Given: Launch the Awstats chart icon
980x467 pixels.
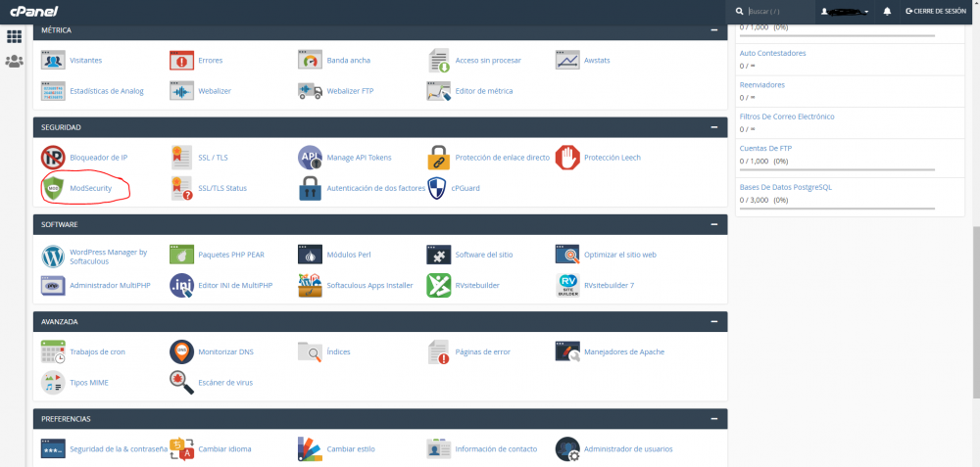Looking at the screenshot, I should [x=567, y=60].
